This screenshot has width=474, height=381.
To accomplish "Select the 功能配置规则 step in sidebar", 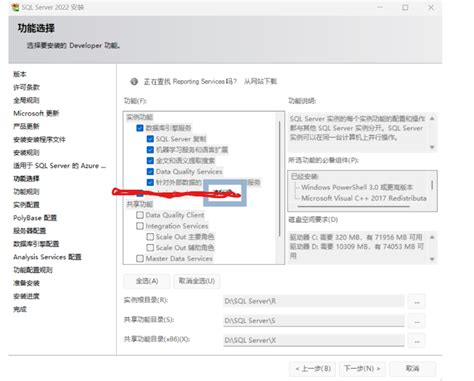I will point(33,270).
